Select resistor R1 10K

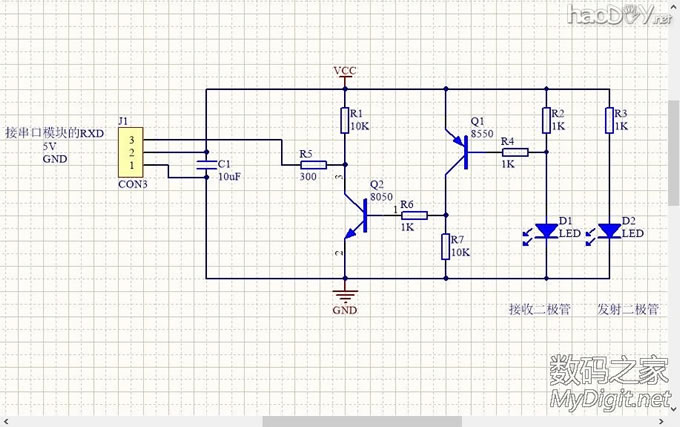pos(345,121)
